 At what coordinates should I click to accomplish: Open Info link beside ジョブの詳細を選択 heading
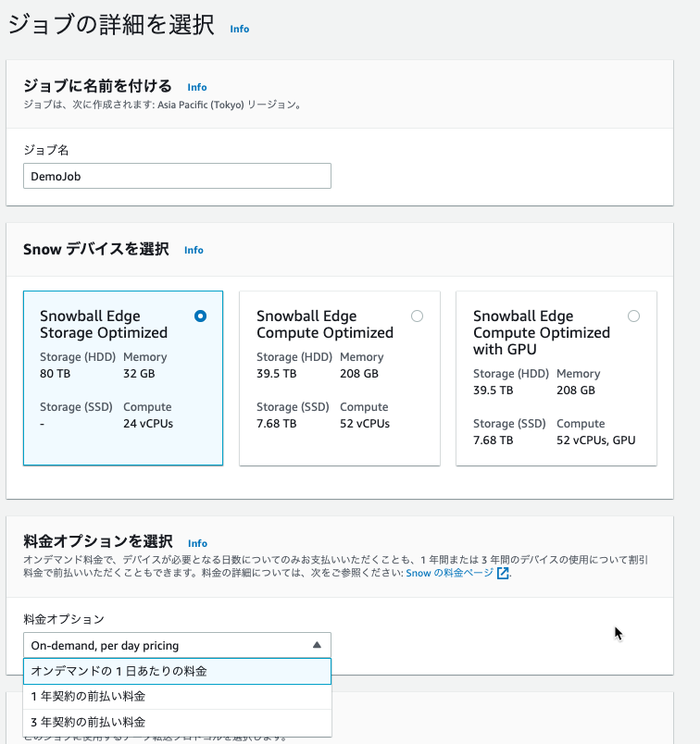[239, 29]
